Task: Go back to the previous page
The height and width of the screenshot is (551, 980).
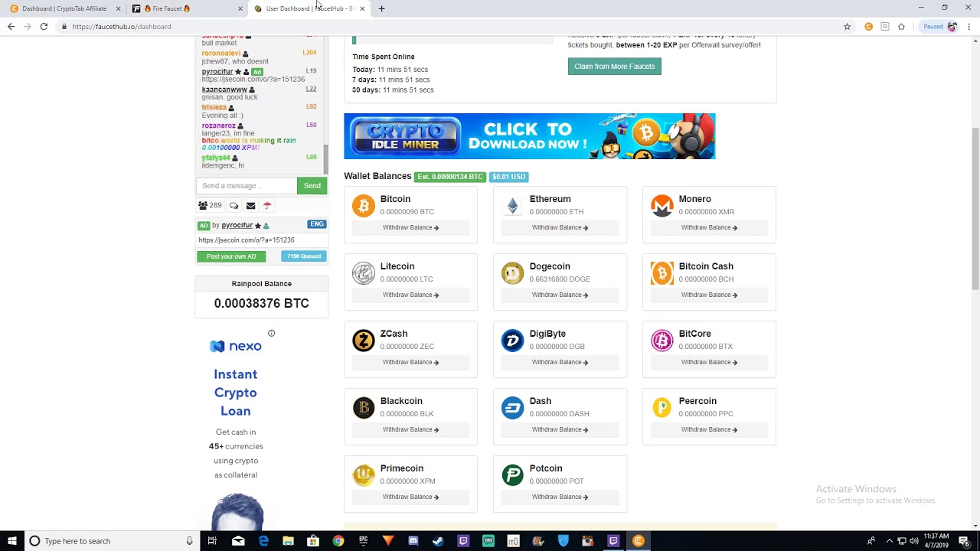Action: coord(11,27)
